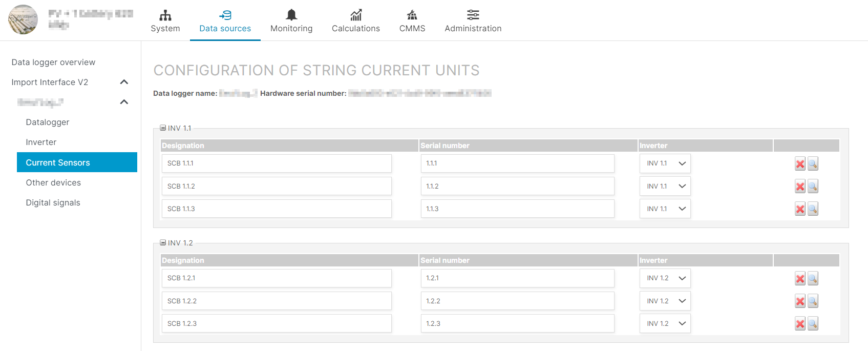
Task: Open the Data sources tab
Action: pos(225,20)
